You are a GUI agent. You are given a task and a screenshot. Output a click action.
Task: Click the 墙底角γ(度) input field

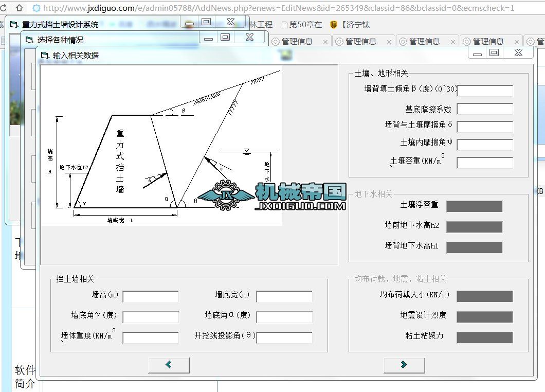tap(151, 317)
